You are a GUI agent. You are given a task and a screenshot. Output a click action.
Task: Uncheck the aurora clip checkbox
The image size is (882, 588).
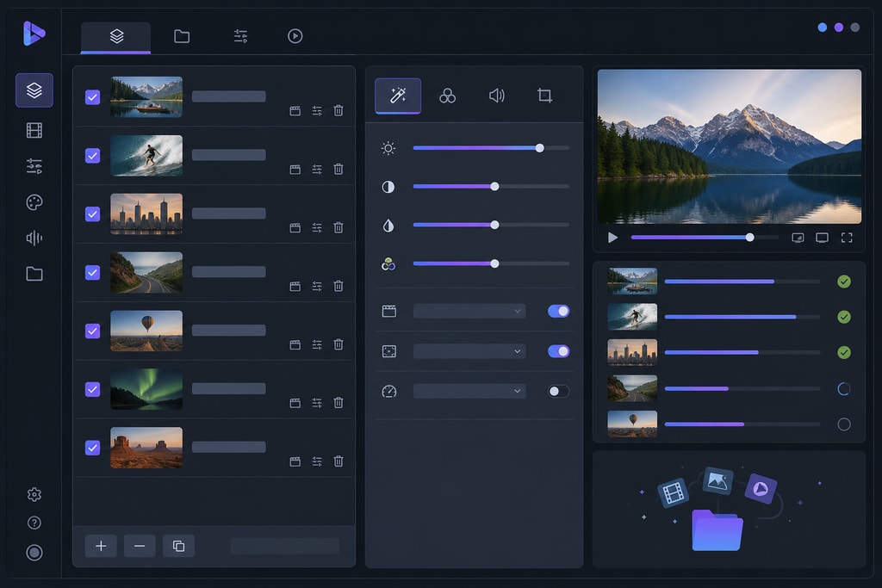click(93, 390)
